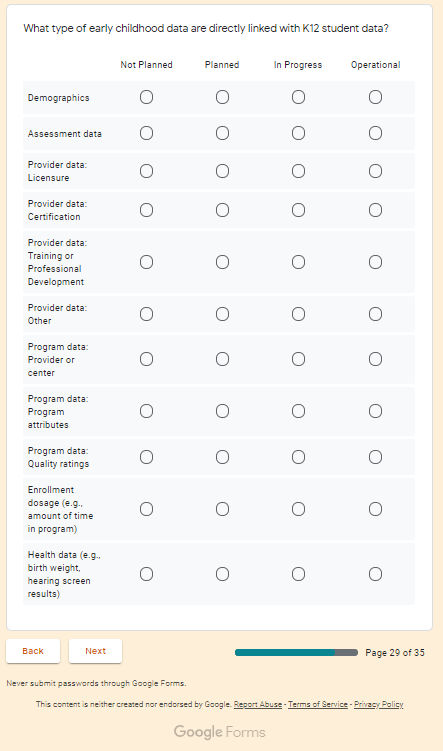This screenshot has height=751, width=443.
Task: Choose Planned for Enrollment dosage
Action: point(222,509)
